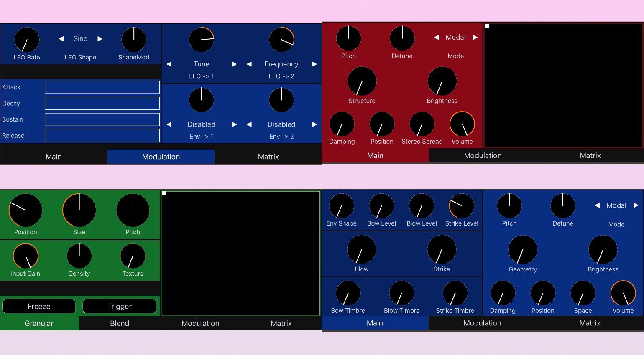Click the Strike Level knob
The height and width of the screenshot is (355, 644).
(x=462, y=206)
